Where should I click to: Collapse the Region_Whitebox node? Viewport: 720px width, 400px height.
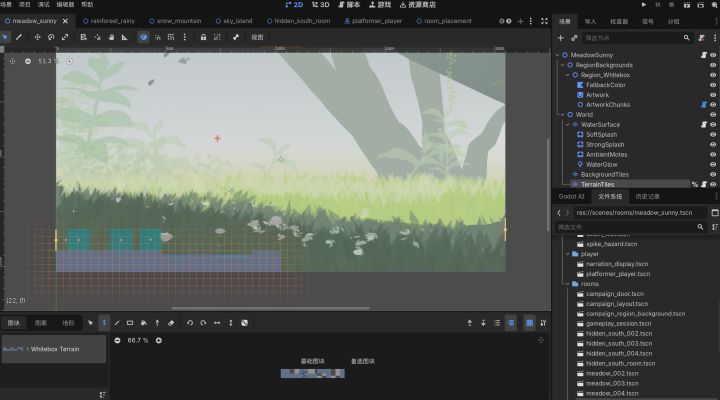(568, 75)
